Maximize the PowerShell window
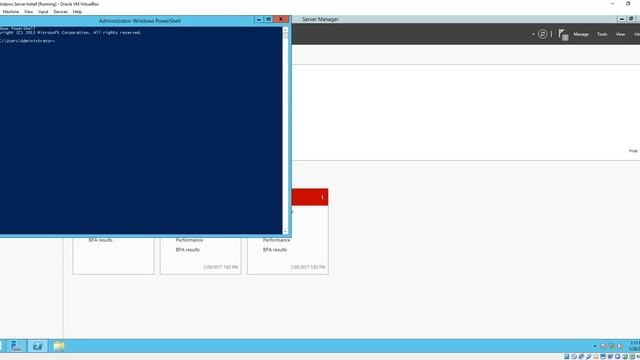The height and width of the screenshot is (360, 640). coord(269,20)
